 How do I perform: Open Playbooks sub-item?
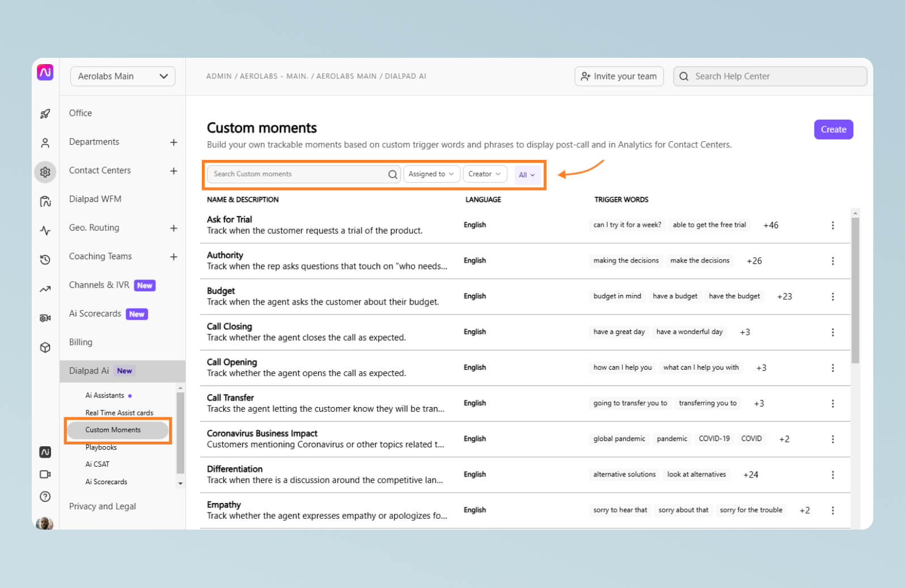pyautogui.click(x=101, y=447)
